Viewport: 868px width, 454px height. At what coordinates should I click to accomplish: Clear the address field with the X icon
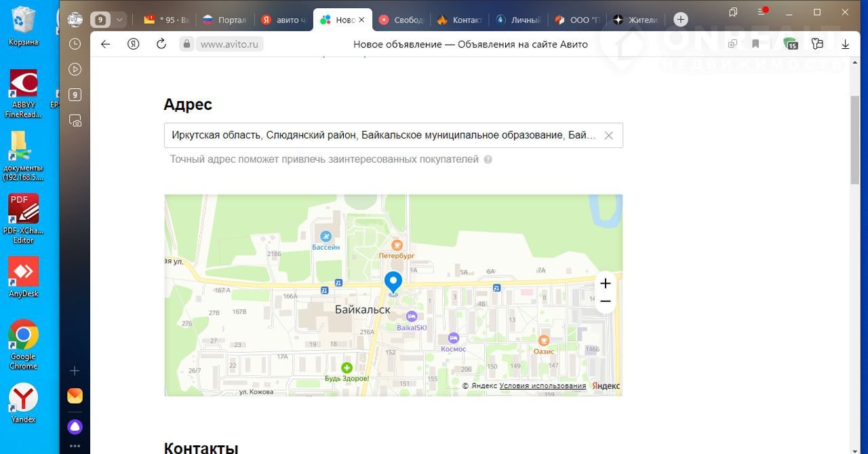[x=608, y=136]
